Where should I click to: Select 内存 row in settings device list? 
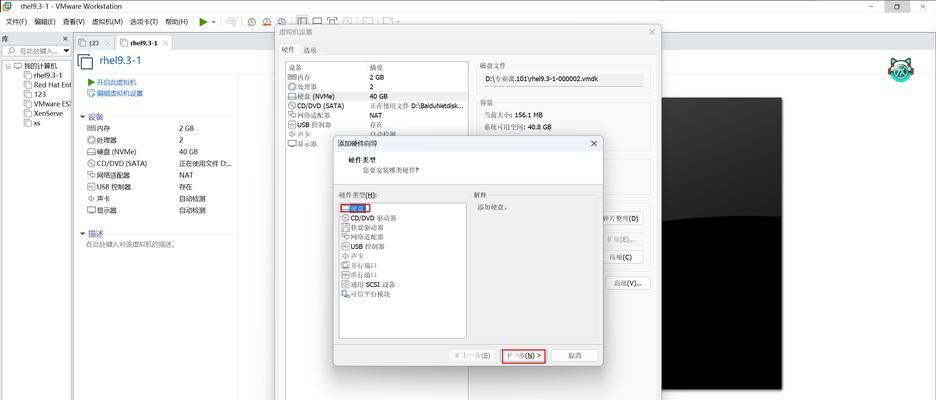(377, 78)
